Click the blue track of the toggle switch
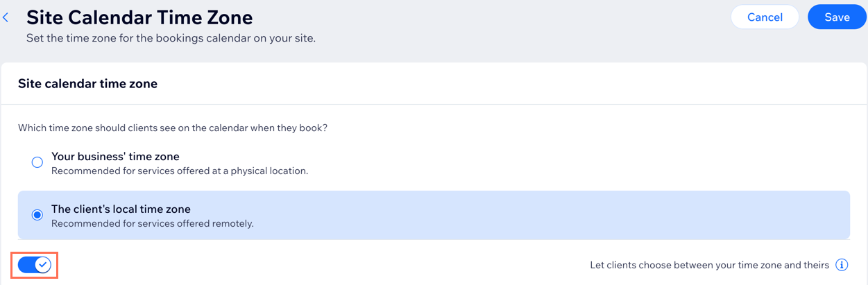 (26, 265)
